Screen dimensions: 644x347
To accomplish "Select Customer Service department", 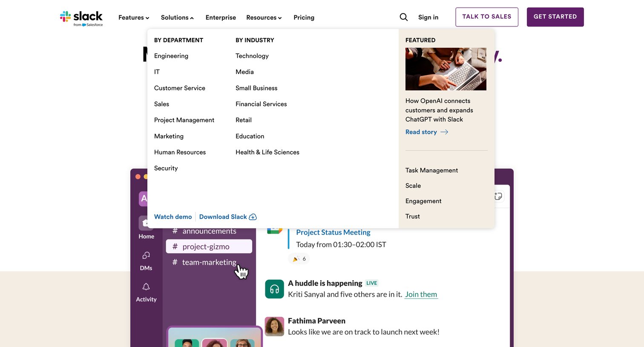I will 180,88.
